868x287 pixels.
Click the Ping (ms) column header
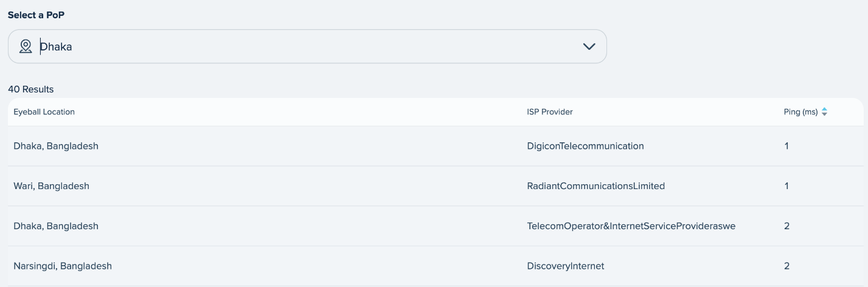(800, 112)
